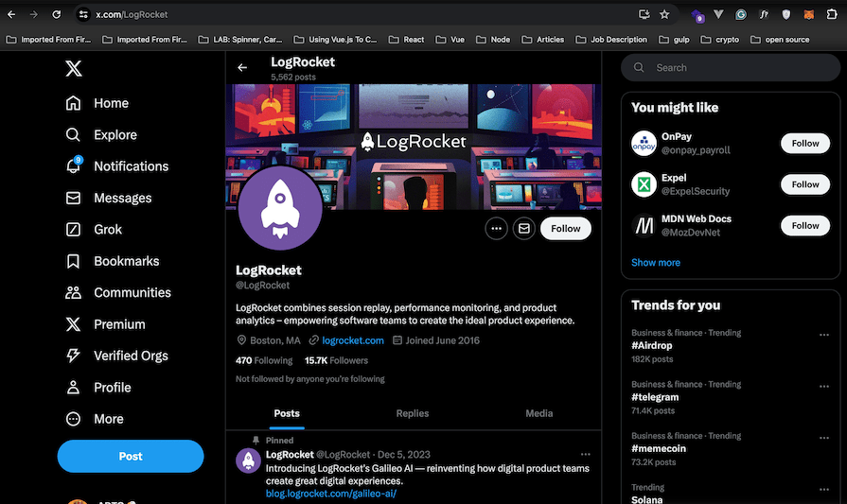
Task: Click the blue Post button
Action: point(131,456)
